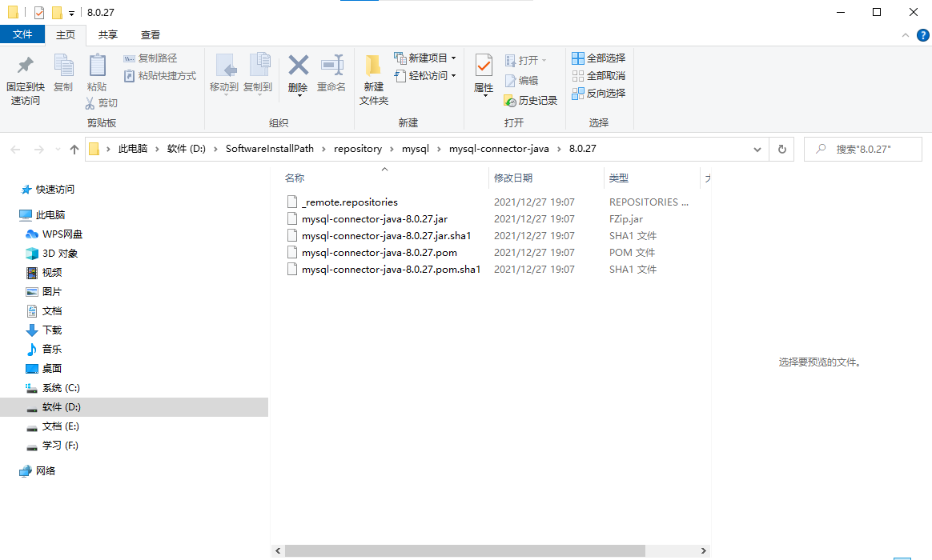Sort by the 修改日期 column header
This screenshot has height=560, width=932.
(x=513, y=178)
